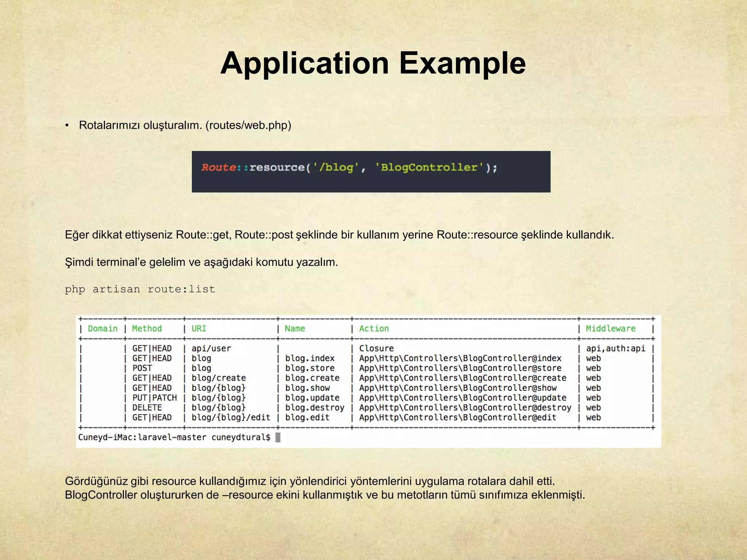Click the 'URI' column header
747x560 pixels.
pyautogui.click(x=199, y=328)
